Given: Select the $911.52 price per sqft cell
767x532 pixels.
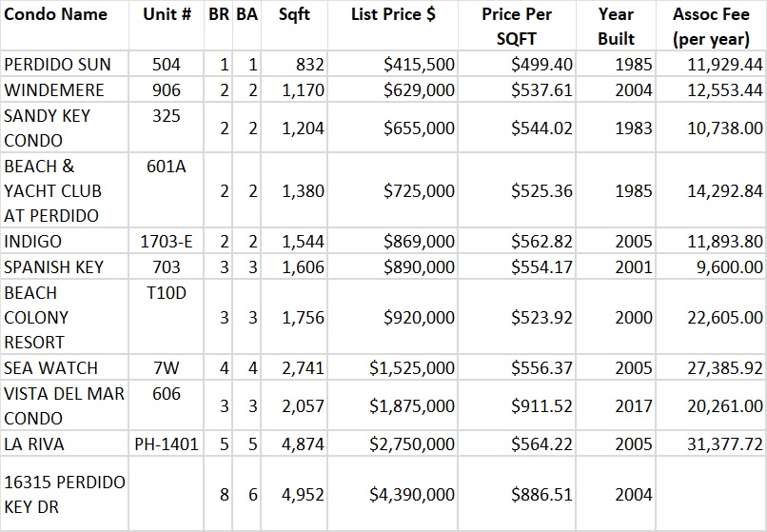Looking at the screenshot, I should click(541, 405).
